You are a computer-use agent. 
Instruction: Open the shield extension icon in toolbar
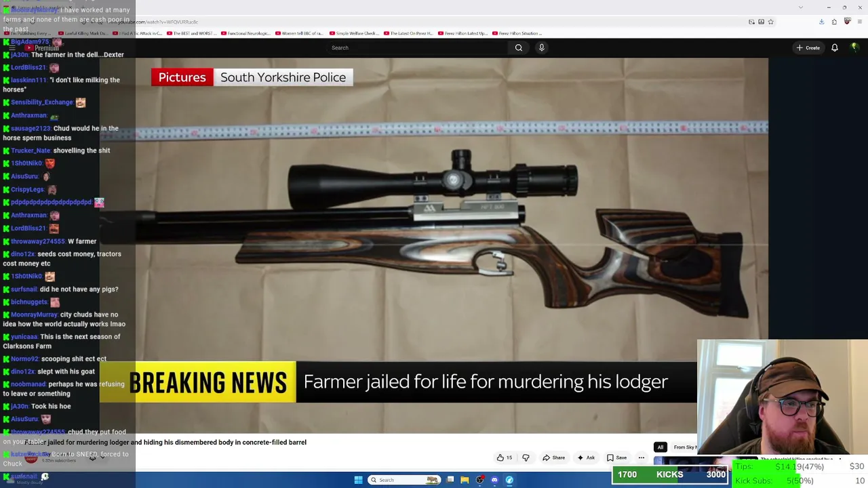[847, 22]
